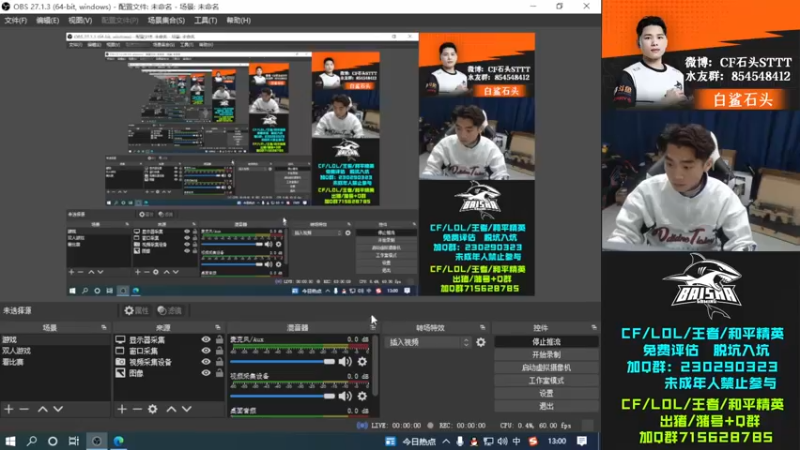Open the 工具(T) menu
800x450 pixels.
[206, 20]
